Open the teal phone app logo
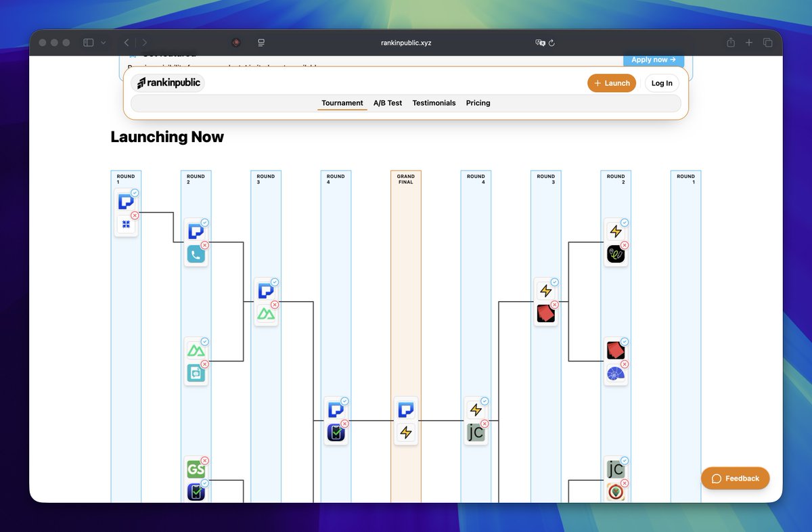 point(196,254)
